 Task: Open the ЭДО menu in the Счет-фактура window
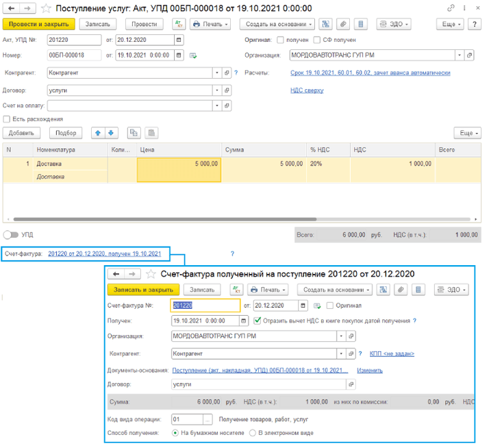tap(451, 290)
